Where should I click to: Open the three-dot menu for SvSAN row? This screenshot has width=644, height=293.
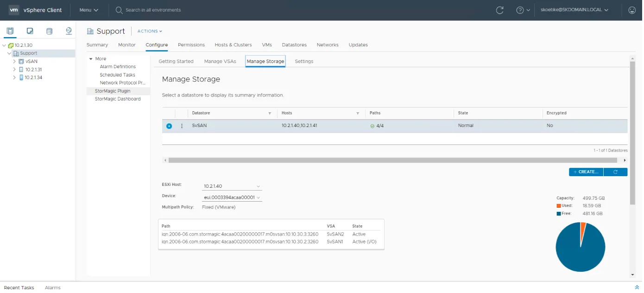(x=182, y=126)
